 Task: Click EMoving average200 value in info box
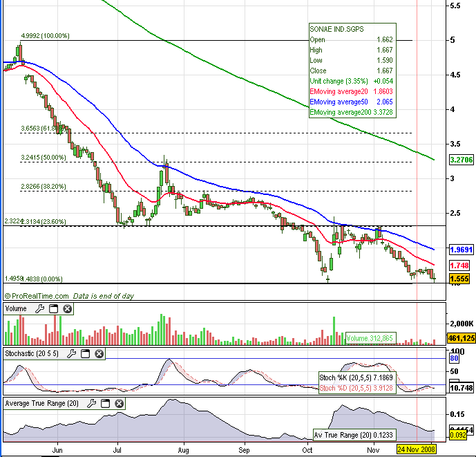click(383, 112)
